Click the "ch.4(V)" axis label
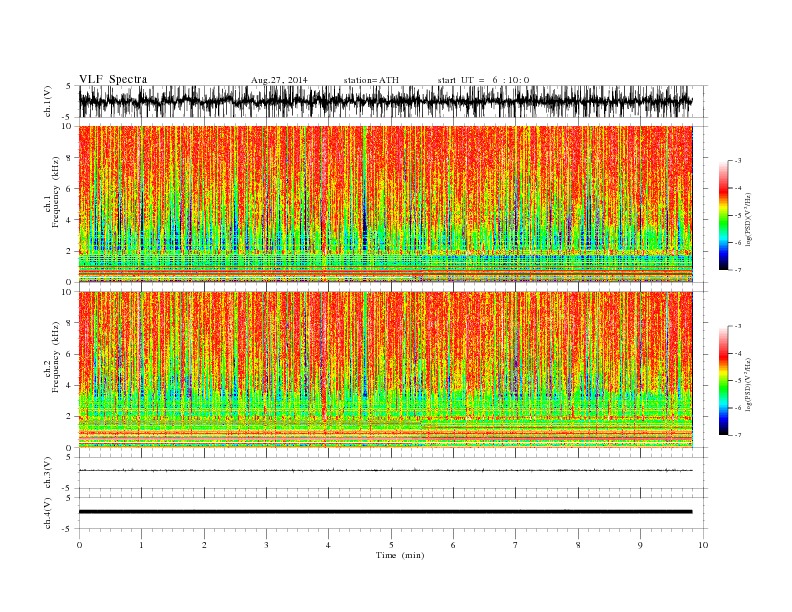This screenshot has width=792, height=612. click(48, 514)
